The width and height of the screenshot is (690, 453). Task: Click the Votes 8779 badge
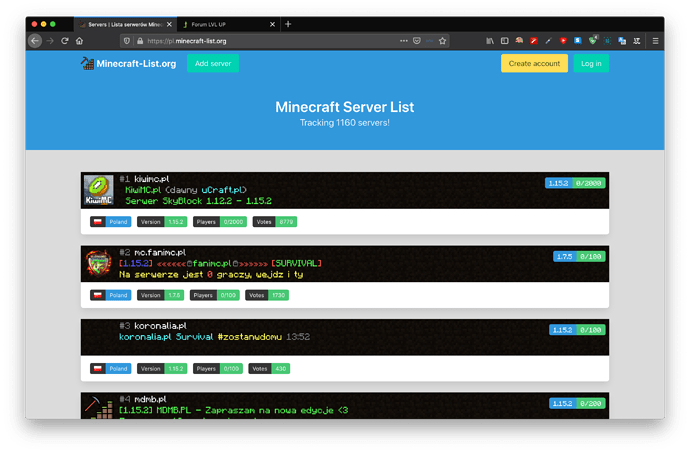(275, 222)
